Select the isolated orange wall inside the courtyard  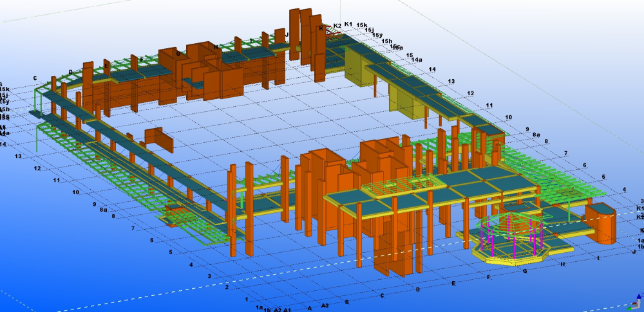coord(158,139)
